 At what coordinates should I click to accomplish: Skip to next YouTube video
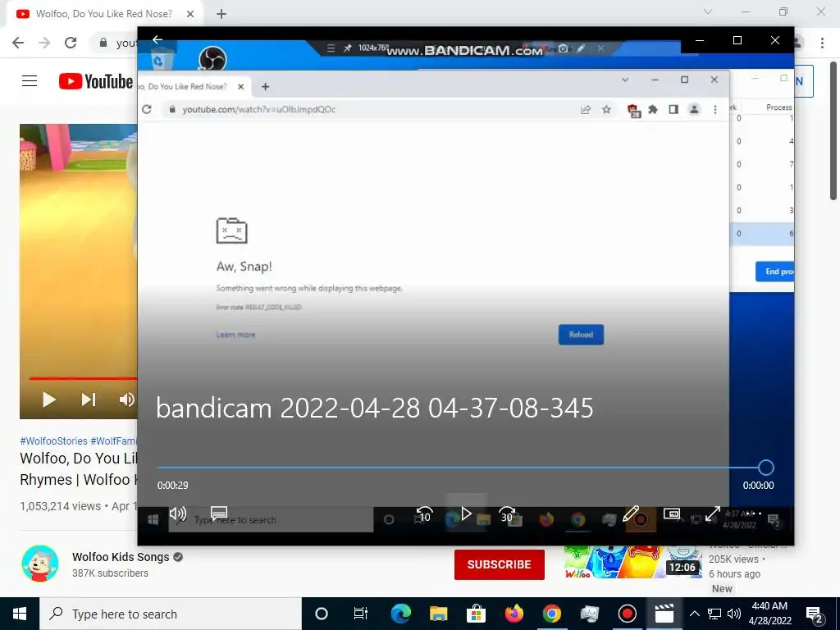(89, 399)
